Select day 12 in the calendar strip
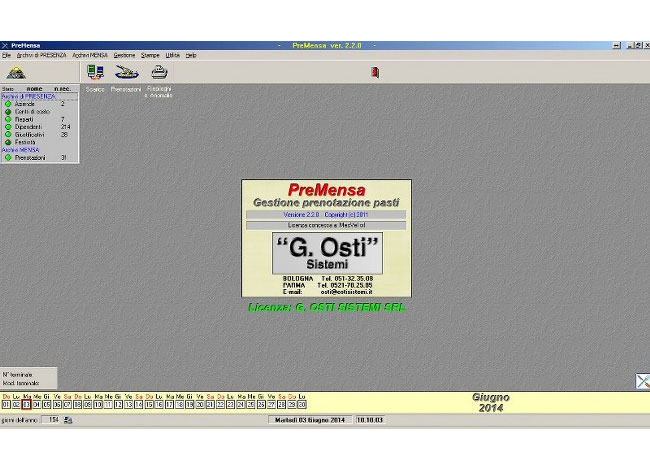Screen dimensions: 650x470 118,405
